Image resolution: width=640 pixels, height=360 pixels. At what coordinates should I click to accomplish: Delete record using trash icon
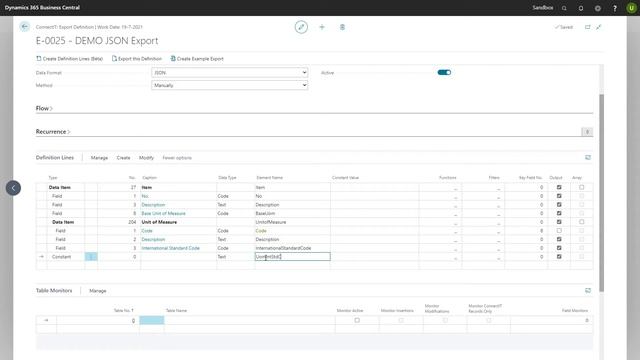pos(342,27)
